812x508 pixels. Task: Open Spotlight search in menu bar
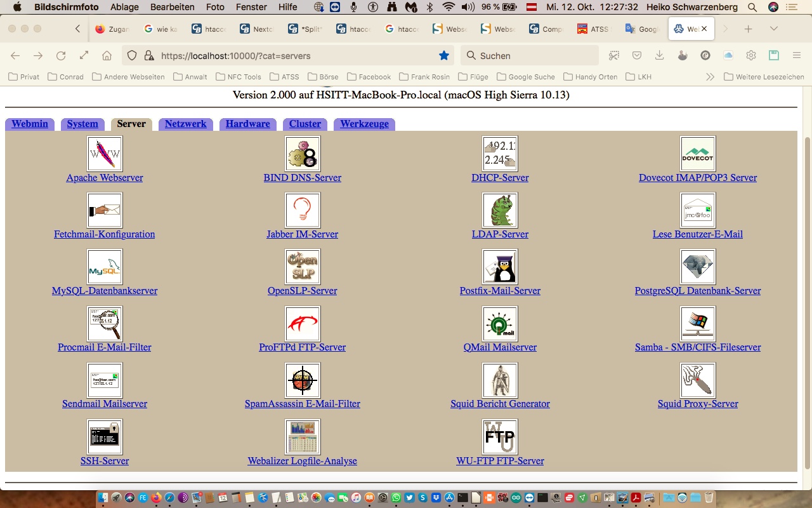click(x=752, y=7)
